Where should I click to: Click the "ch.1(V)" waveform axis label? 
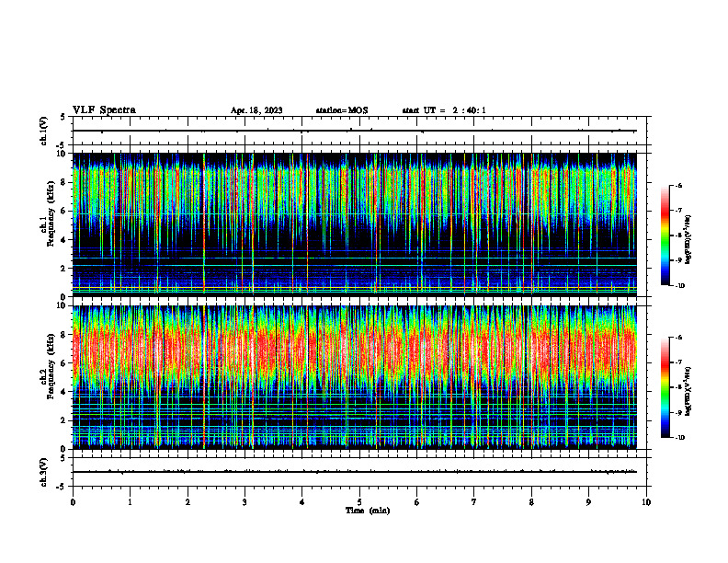pyautogui.click(x=43, y=131)
